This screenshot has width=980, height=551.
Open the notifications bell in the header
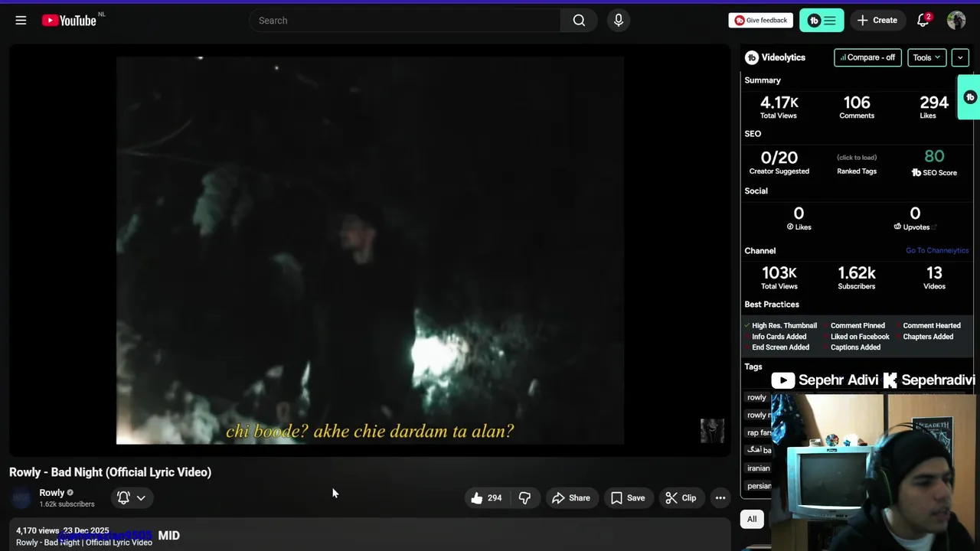click(x=923, y=21)
